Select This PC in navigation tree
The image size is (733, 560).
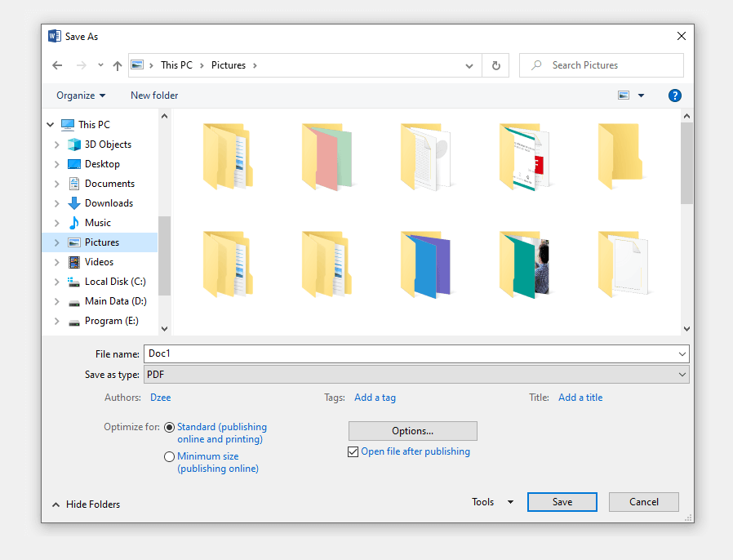94,124
